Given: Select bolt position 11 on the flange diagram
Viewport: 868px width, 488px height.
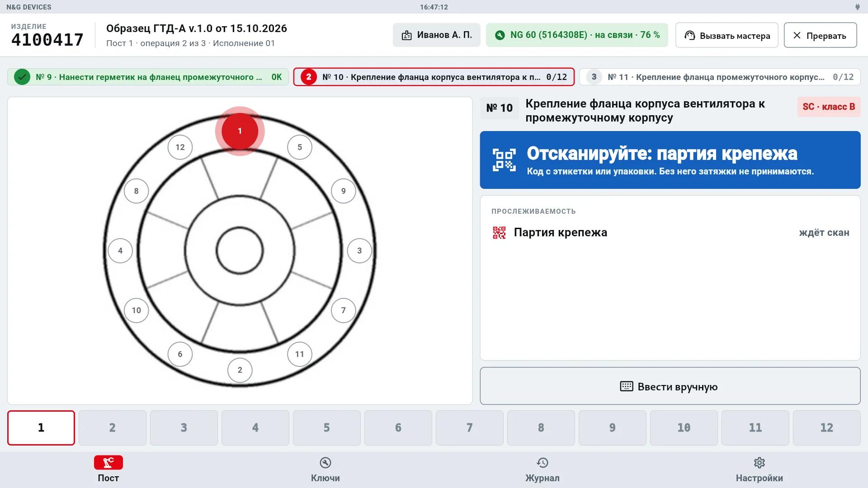Looking at the screenshot, I should point(300,354).
